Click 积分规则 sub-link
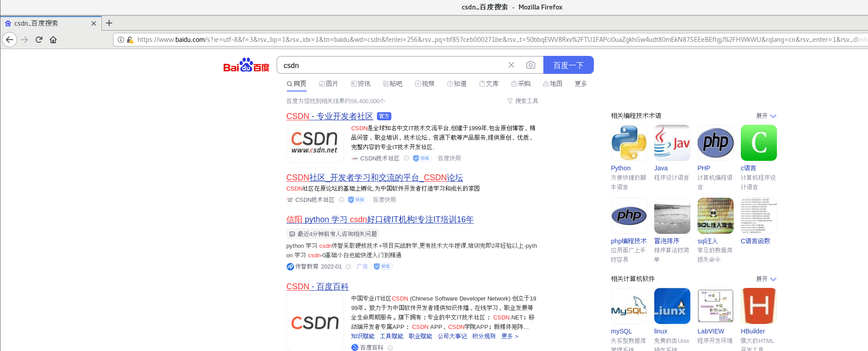 click(484, 336)
